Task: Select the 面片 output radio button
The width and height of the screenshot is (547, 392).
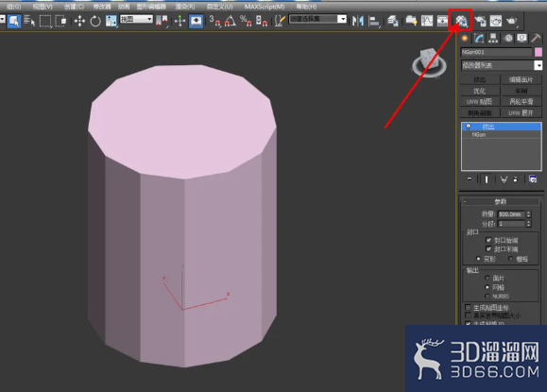Action: (x=487, y=278)
